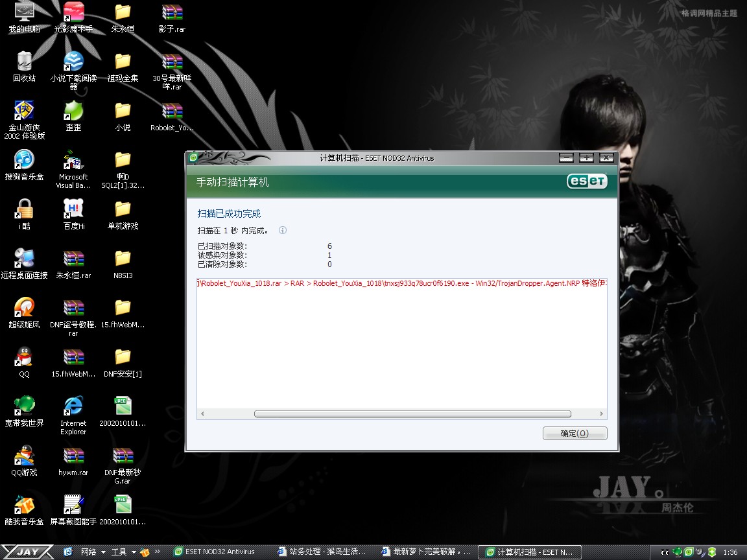This screenshot has height=560, width=747.
Task: Select the 歪歪 desktop shortcut
Action: [x=73, y=116]
